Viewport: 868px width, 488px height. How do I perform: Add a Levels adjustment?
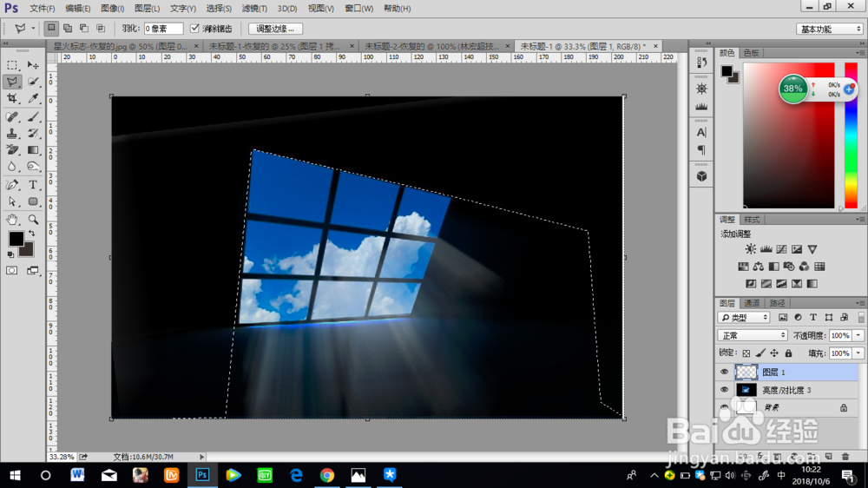[766, 249]
